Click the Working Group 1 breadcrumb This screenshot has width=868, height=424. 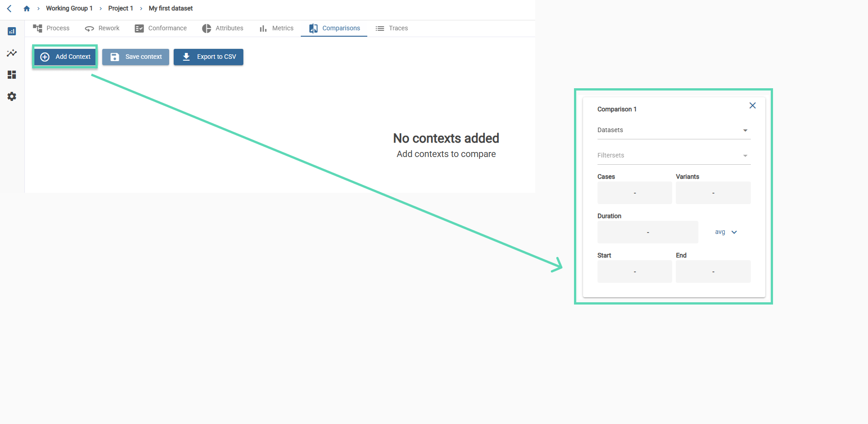(x=69, y=9)
